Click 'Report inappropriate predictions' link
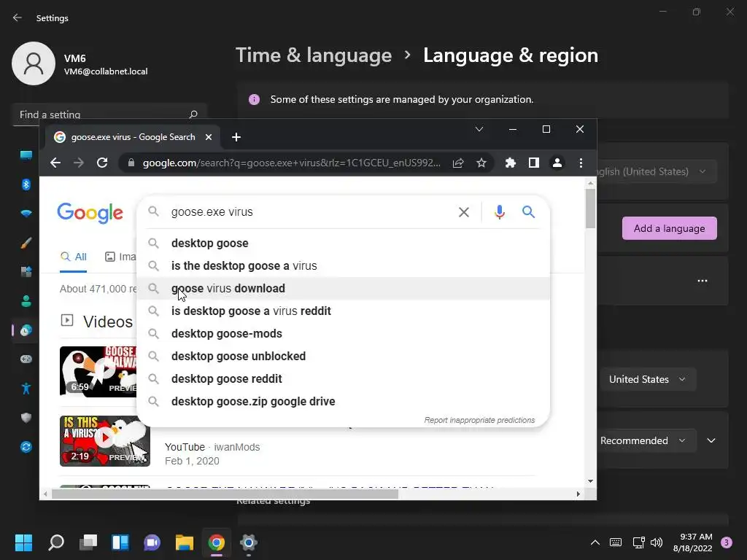Screen dimensions: 747x560 [x=479, y=420]
